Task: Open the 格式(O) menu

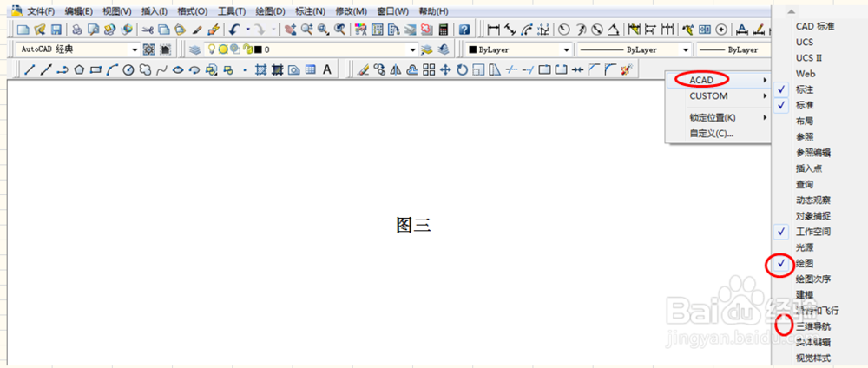Action: pyautogui.click(x=193, y=11)
